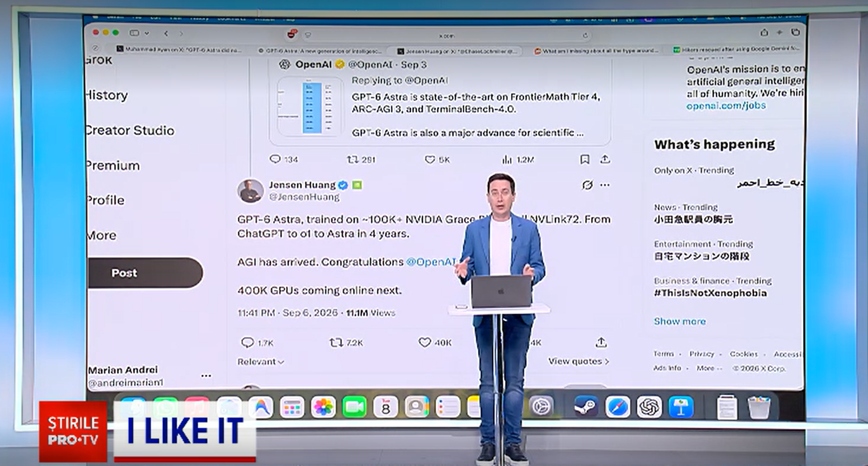868x466 pixels.
Task: Go forward in Safari
Action: (x=181, y=33)
